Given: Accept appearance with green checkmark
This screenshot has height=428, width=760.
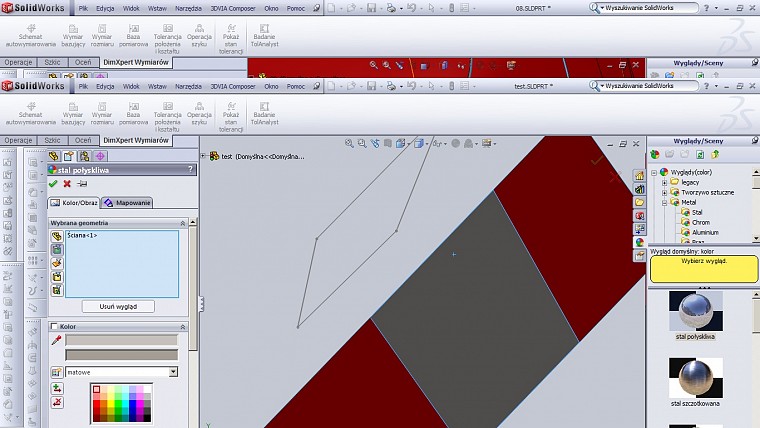Looking at the screenshot, I should (53, 184).
